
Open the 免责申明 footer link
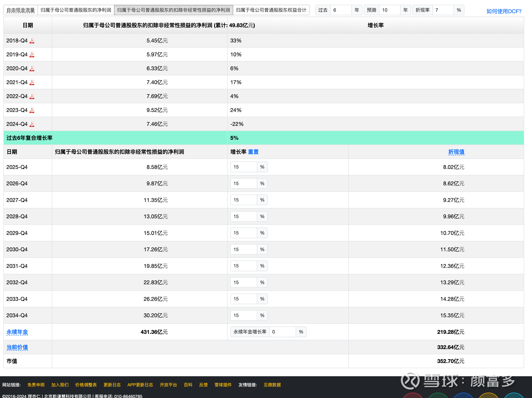coord(36,385)
